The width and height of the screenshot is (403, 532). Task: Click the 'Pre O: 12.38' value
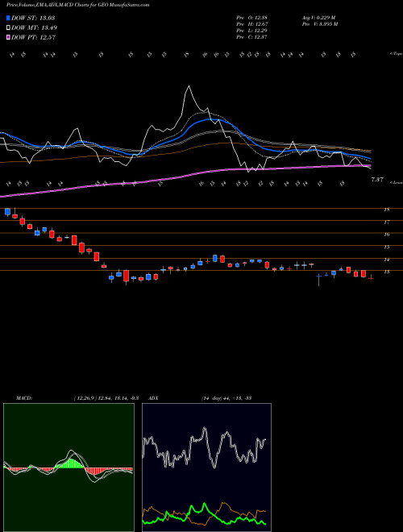[x=252, y=18]
